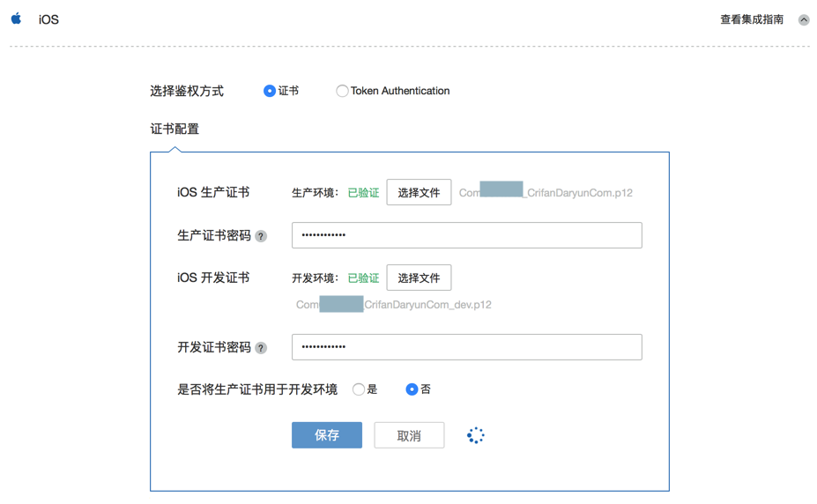The height and width of the screenshot is (504, 817).
Task: Select 是 for using production cert
Action: [359, 389]
